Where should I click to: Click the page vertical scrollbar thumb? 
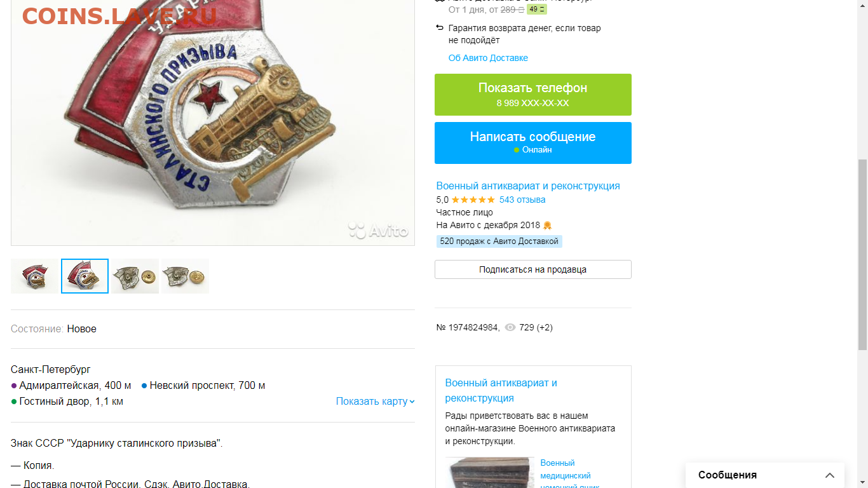point(862,254)
